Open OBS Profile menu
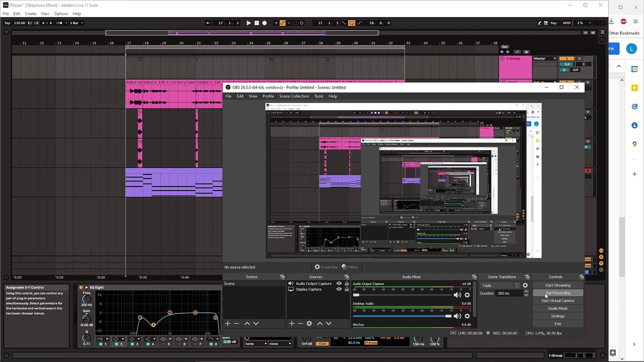This screenshot has width=644, height=362. [268, 96]
